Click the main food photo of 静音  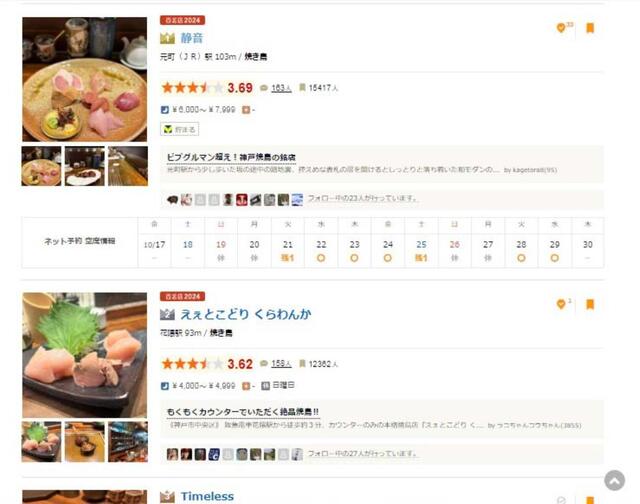click(84, 79)
